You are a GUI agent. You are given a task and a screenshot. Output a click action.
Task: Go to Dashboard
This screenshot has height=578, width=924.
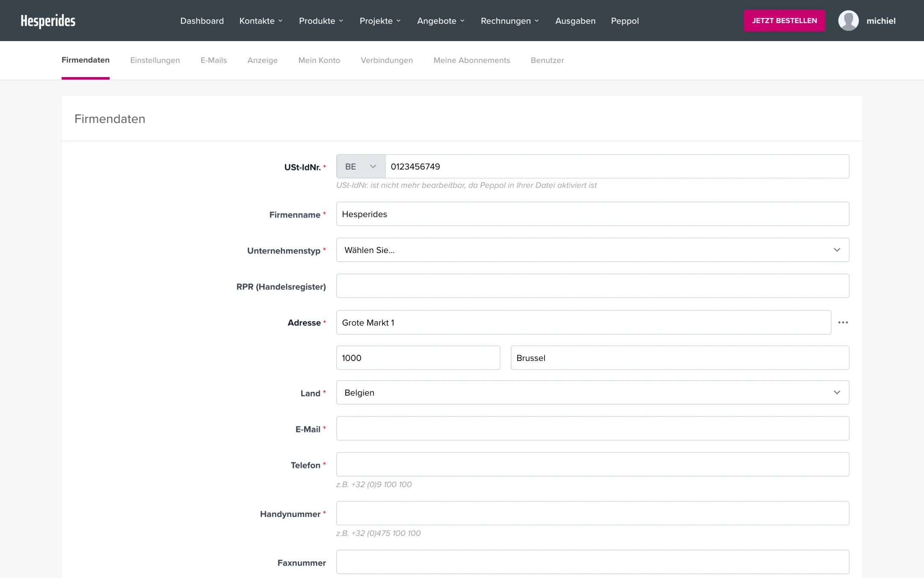(x=202, y=21)
